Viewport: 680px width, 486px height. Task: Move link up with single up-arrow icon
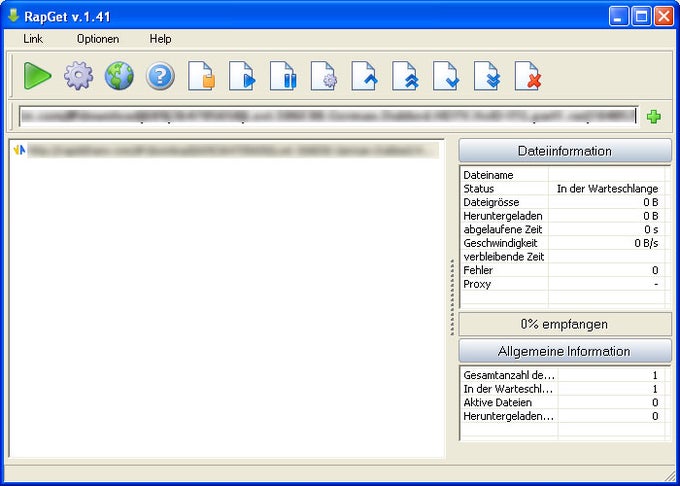click(x=364, y=76)
